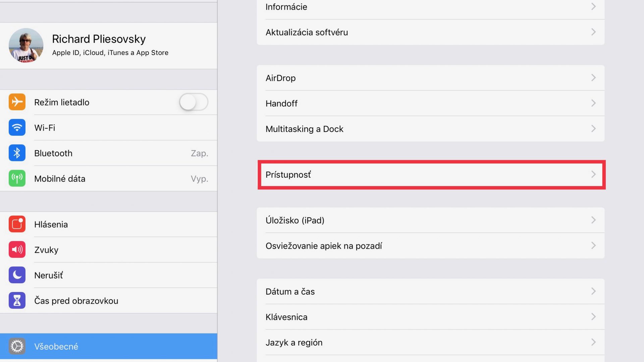
Task: Open Klávesnica settings
Action: (431, 317)
